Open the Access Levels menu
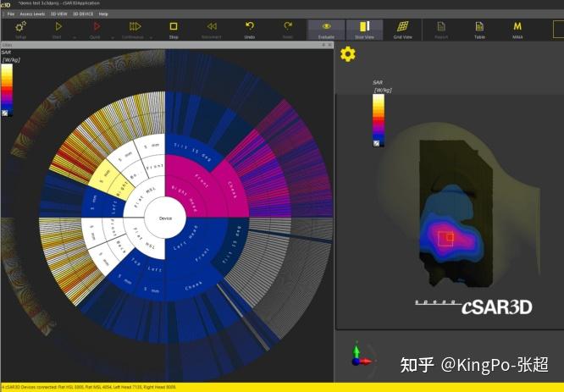 coord(32,14)
